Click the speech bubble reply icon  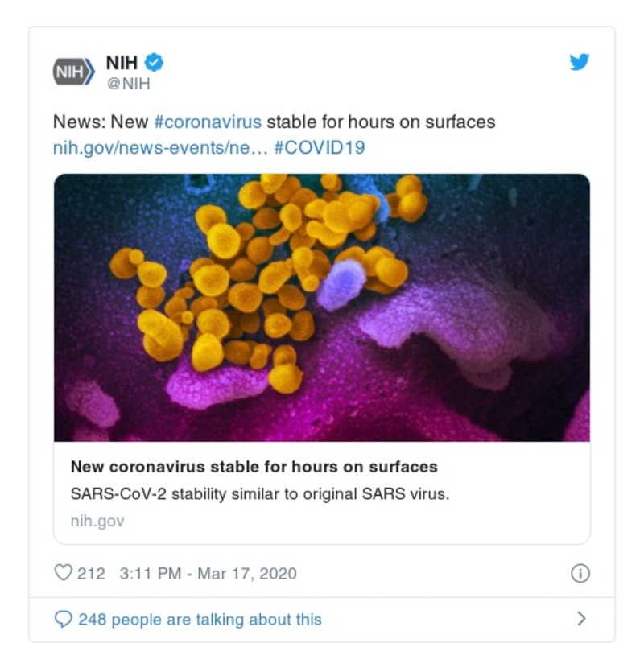[x=63, y=619]
